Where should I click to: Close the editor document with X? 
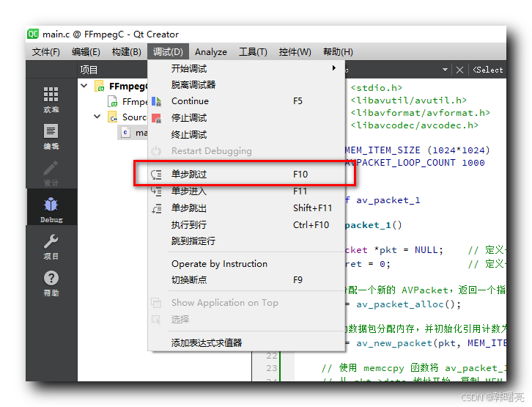point(459,70)
